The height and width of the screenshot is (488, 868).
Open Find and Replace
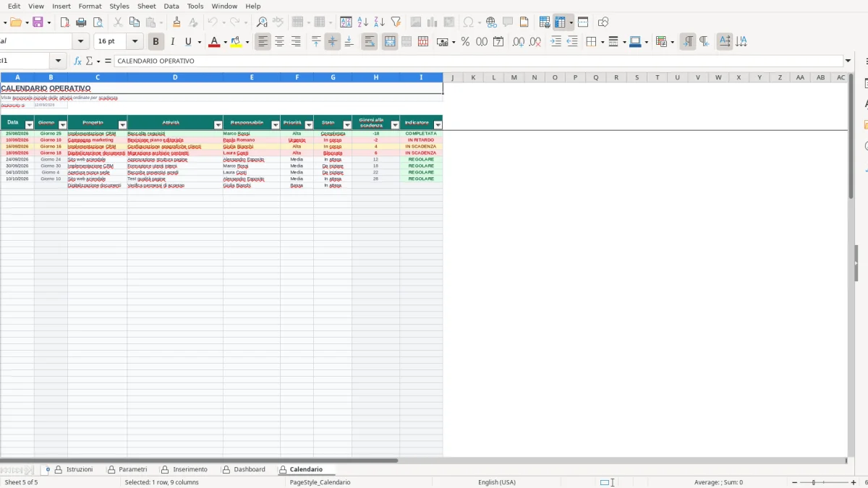tap(262, 22)
